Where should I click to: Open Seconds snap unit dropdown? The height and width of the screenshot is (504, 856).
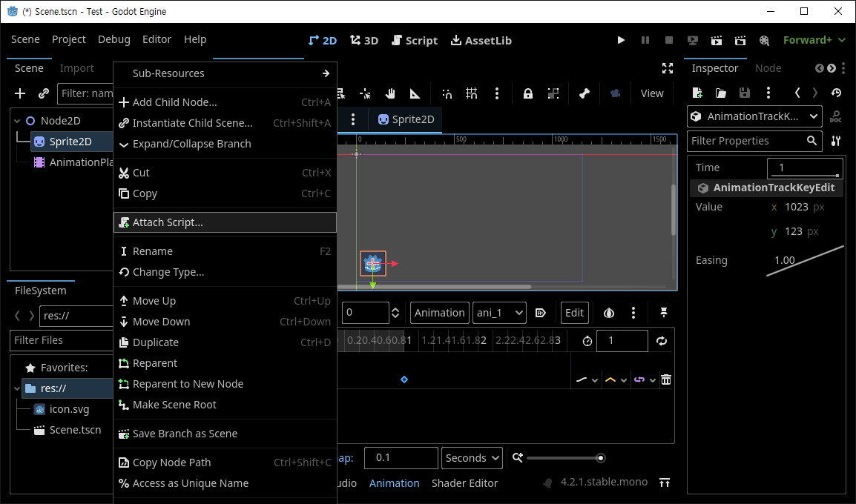coord(472,457)
